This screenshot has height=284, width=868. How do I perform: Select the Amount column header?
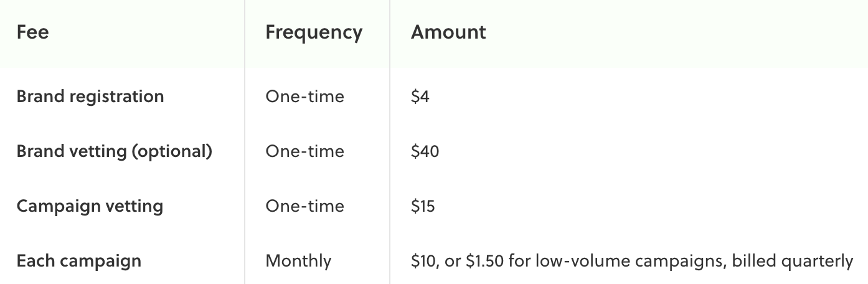448,32
